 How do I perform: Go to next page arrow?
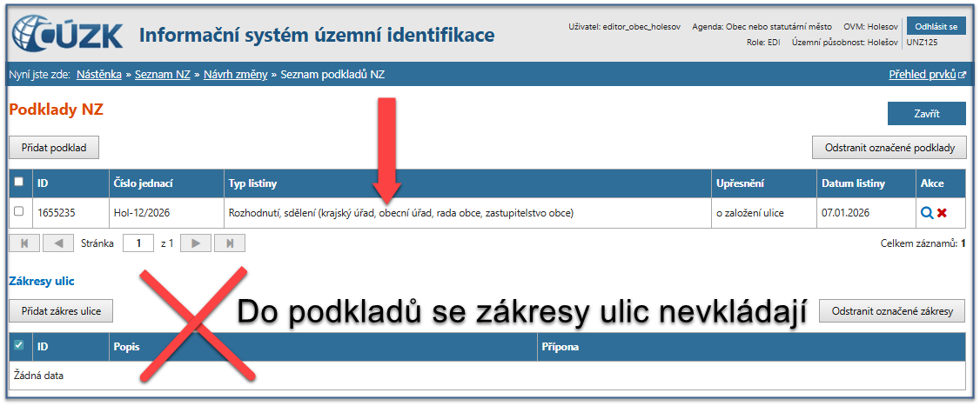pos(195,243)
